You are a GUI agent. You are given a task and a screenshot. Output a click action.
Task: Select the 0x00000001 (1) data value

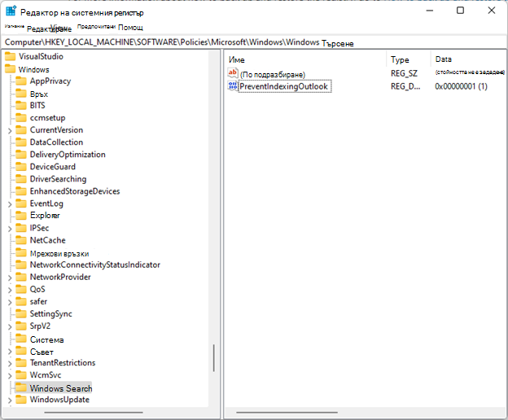click(461, 86)
